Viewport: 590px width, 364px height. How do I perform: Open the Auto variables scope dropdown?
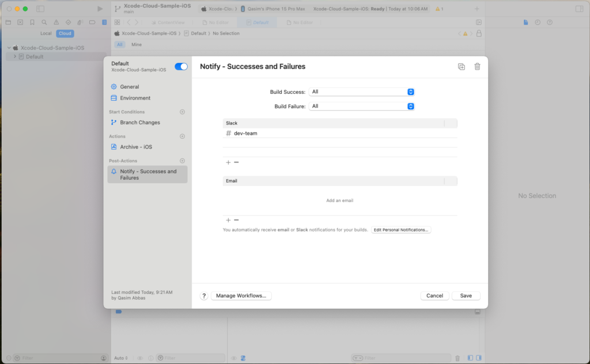coord(121,358)
